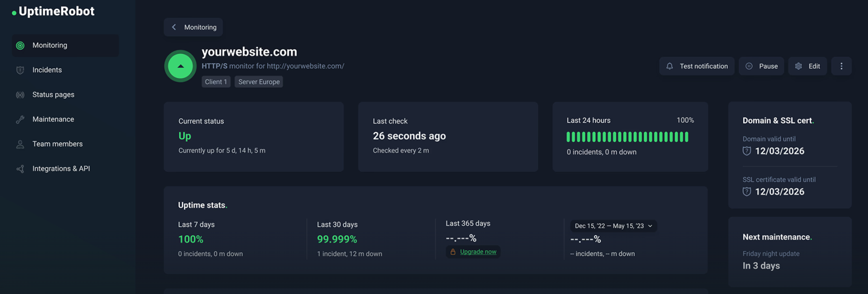Click the SSL certificate valid until 12/03/2026 date

[x=780, y=192]
